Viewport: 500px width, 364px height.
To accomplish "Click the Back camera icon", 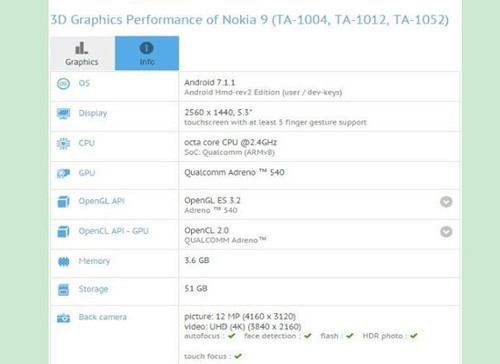I will [x=63, y=318].
